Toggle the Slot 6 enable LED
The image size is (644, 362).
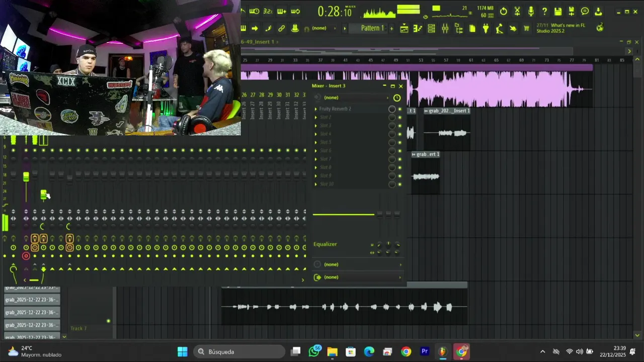click(400, 151)
